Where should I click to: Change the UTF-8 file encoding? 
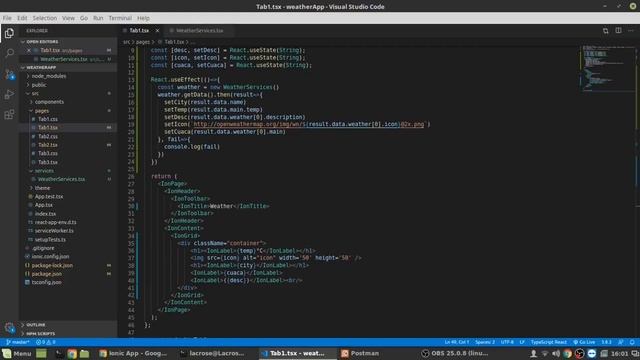coord(507,342)
